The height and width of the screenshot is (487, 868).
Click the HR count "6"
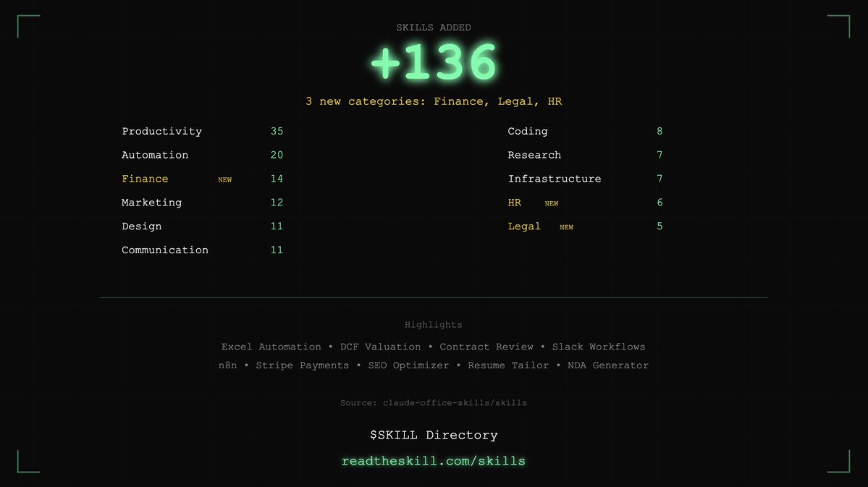tap(660, 203)
